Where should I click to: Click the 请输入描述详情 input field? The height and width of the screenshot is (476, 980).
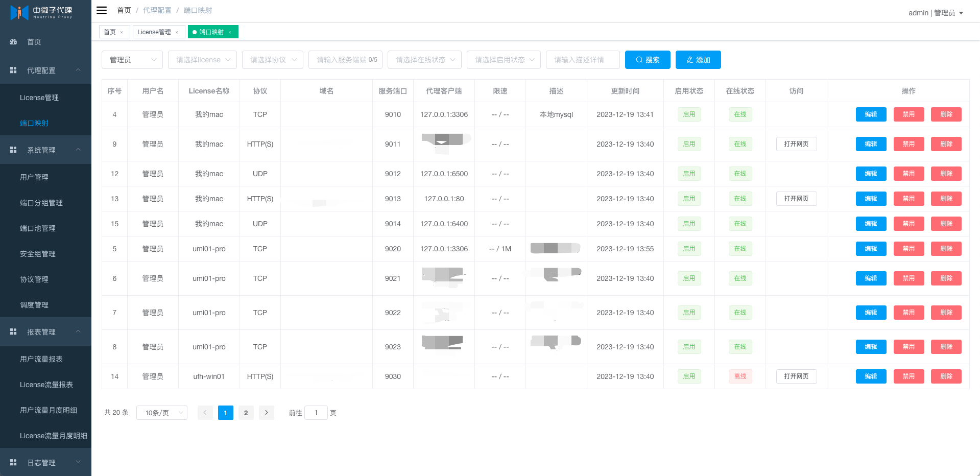point(582,60)
